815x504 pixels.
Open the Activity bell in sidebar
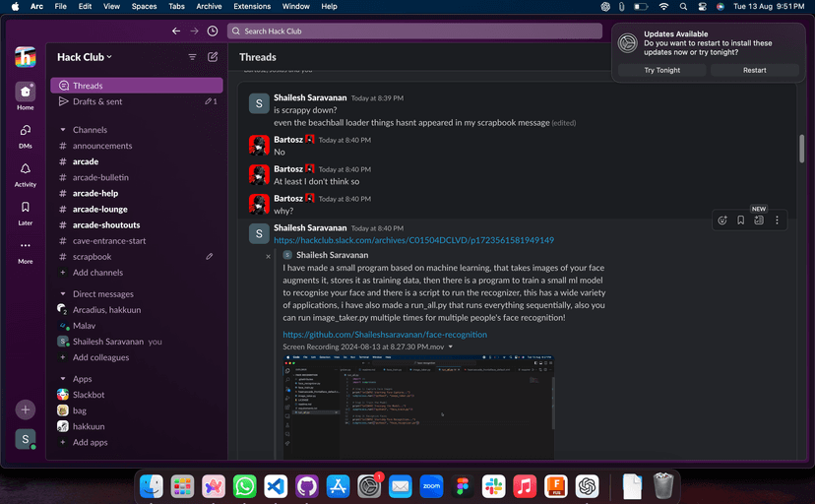click(26, 169)
